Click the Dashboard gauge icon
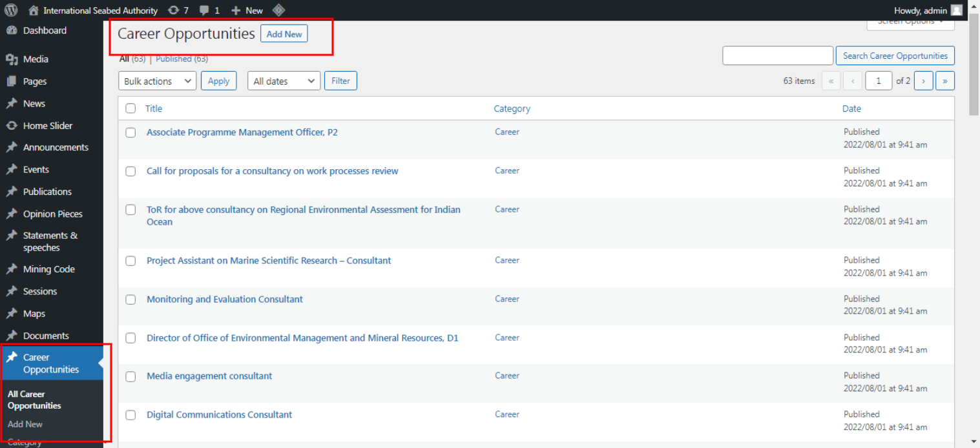Image resolution: width=980 pixels, height=448 pixels. [x=12, y=30]
